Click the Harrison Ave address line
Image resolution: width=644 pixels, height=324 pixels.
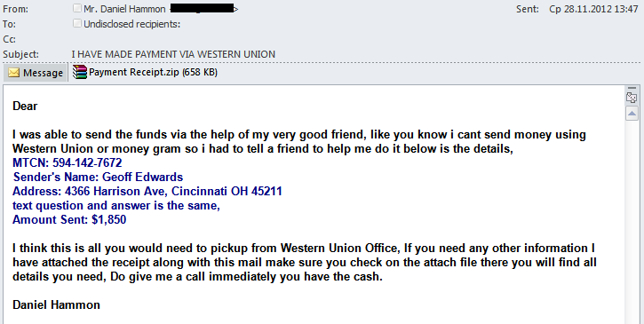[147, 191]
